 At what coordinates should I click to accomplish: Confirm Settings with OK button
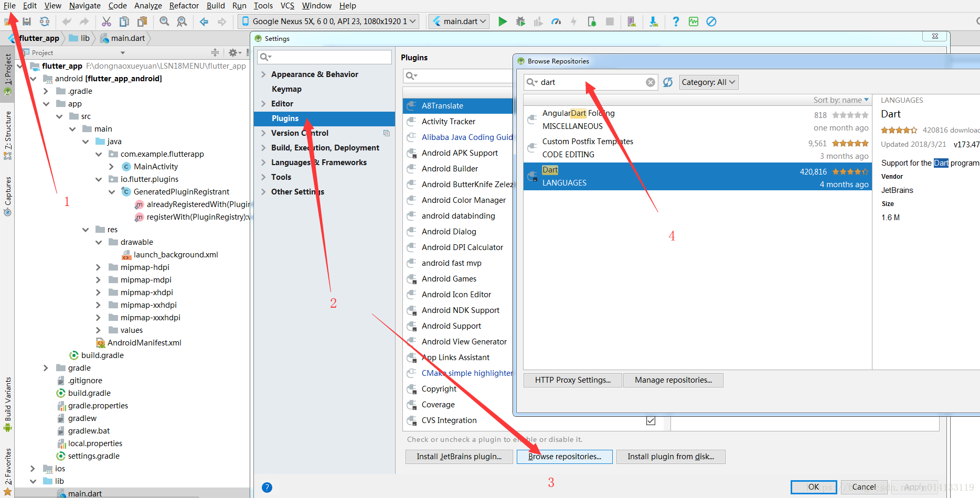coord(814,487)
